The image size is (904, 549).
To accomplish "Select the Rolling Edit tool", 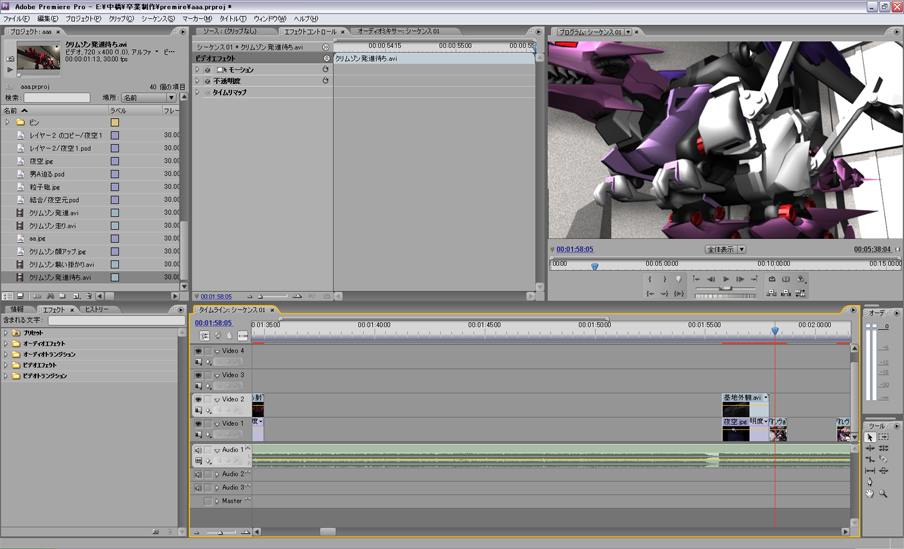I will 883,448.
